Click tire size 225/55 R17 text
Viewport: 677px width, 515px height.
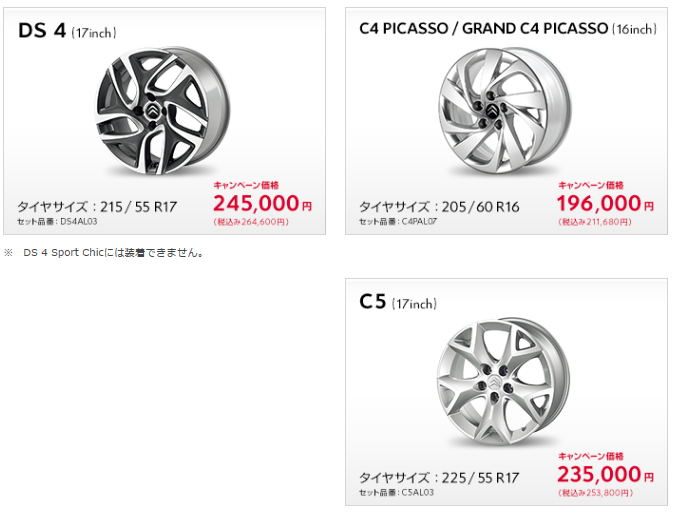click(x=439, y=477)
